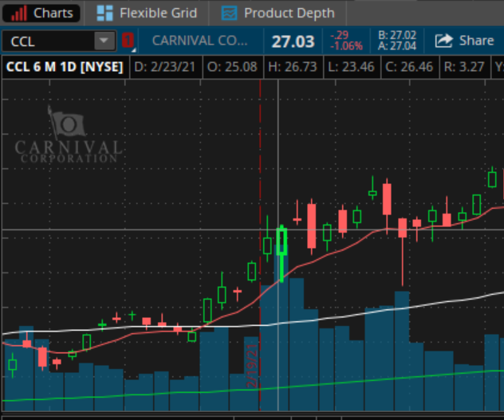Screen dimensions: 504x420
Task: Click the O: 25.08 open value
Action: 233,67
